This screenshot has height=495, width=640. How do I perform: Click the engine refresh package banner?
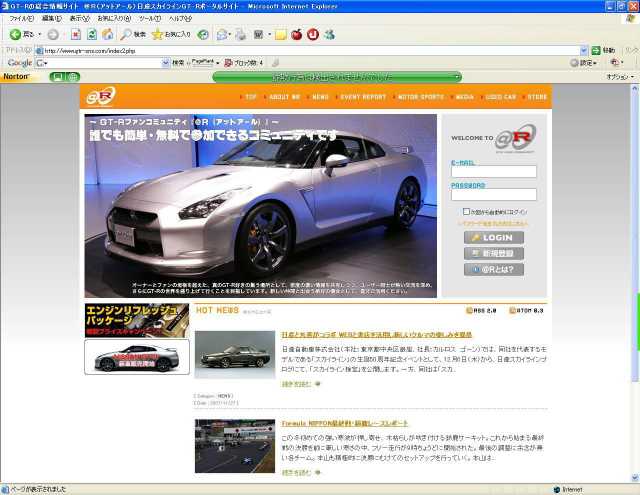click(137, 320)
